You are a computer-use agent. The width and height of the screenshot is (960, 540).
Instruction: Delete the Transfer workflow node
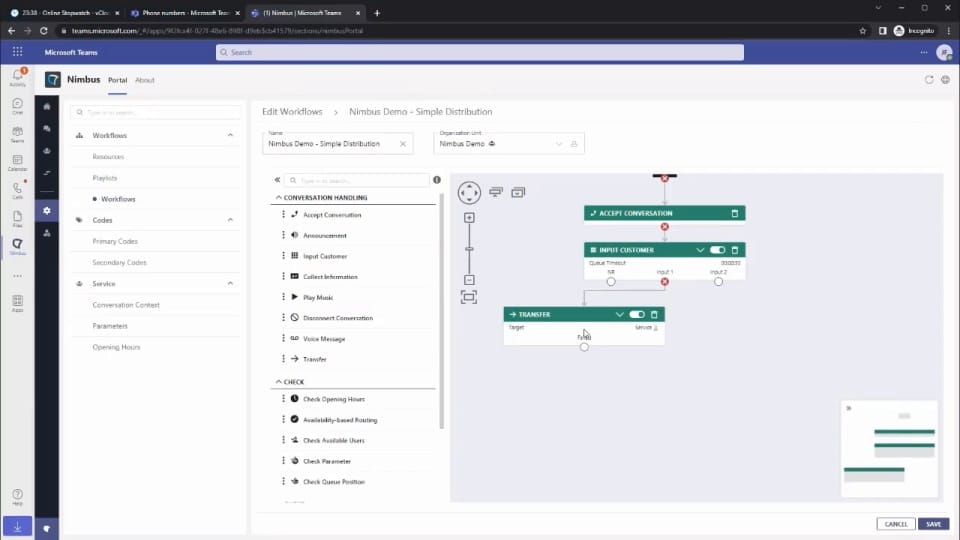(x=655, y=314)
